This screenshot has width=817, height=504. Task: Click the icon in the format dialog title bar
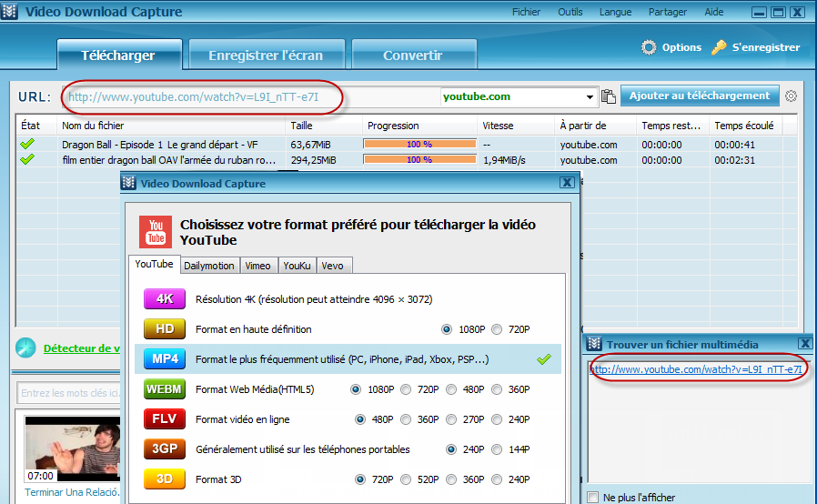[x=128, y=183]
